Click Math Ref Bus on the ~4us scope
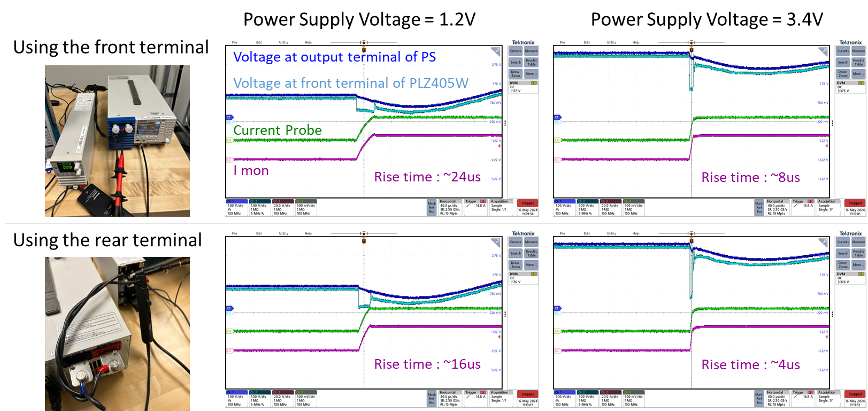The height and width of the screenshot is (411, 868). tap(759, 399)
